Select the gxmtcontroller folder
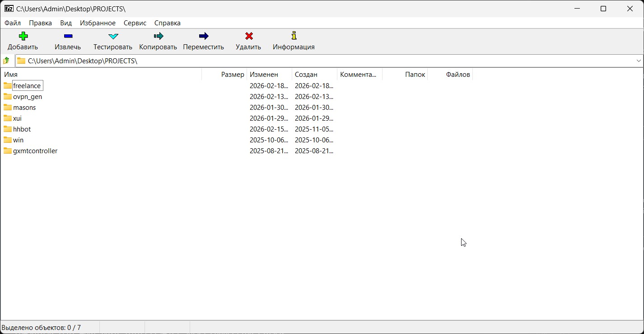The width and height of the screenshot is (644, 334). (x=36, y=151)
